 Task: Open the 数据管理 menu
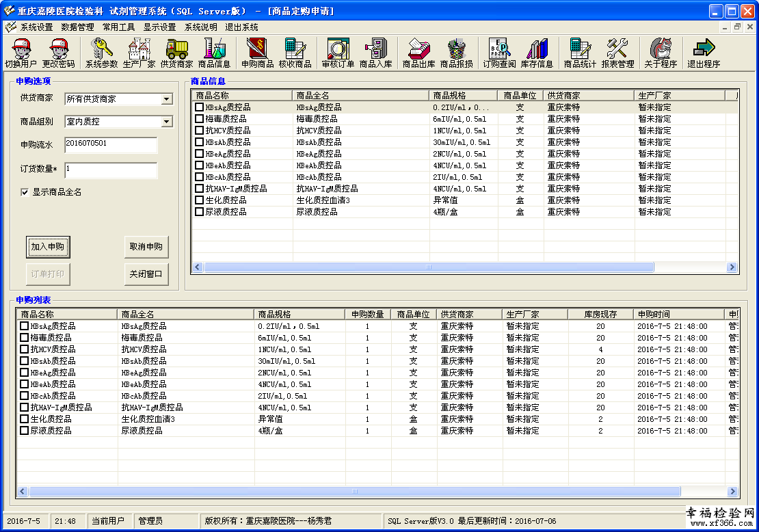pyautogui.click(x=77, y=27)
